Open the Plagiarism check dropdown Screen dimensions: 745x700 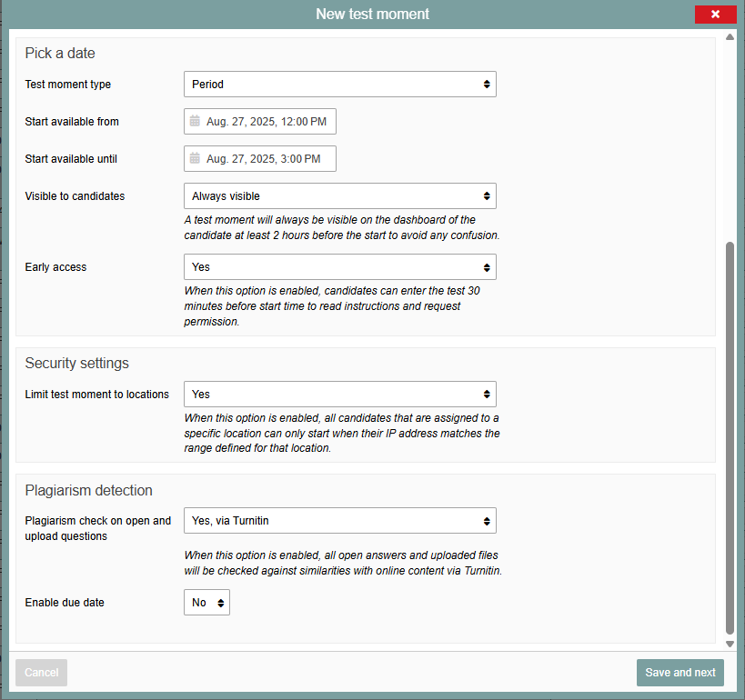(339, 521)
